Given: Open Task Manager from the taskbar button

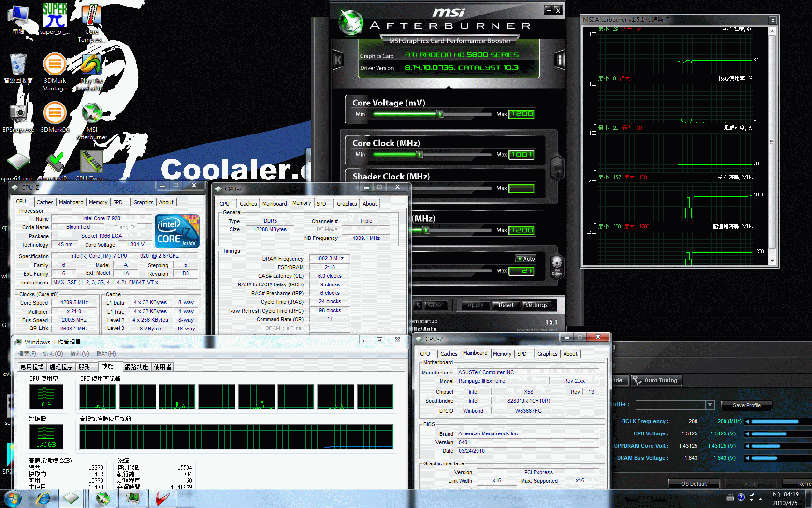Looking at the screenshot, I should click(x=132, y=498).
